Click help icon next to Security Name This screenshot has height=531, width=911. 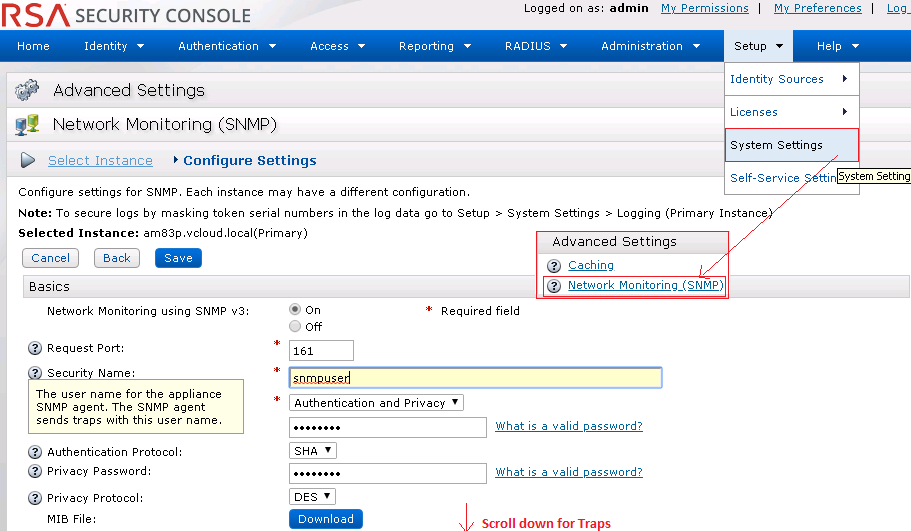(x=35, y=373)
